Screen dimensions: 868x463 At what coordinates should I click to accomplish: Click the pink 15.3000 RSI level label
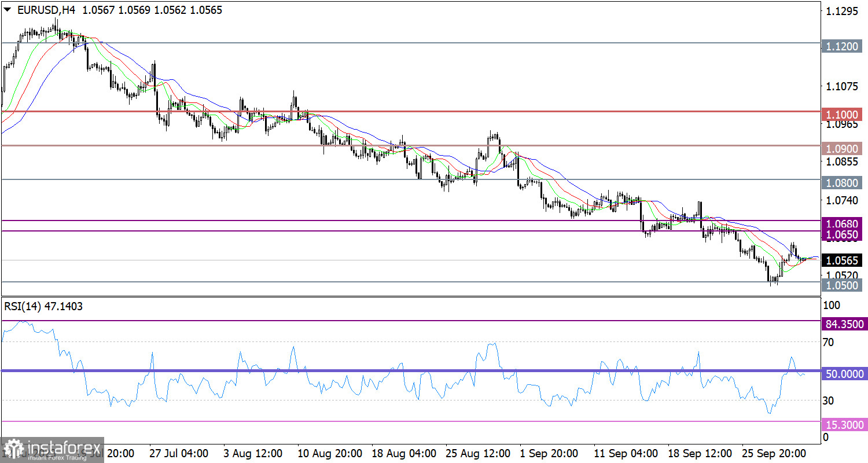(x=844, y=425)
